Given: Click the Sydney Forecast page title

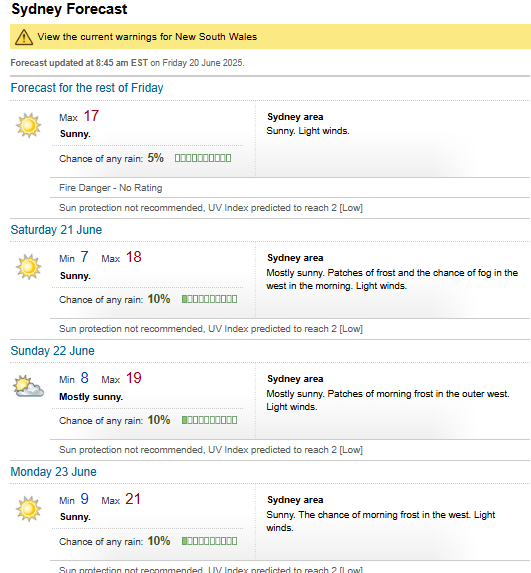Looking at the screenshot, I should click(69, 9).
